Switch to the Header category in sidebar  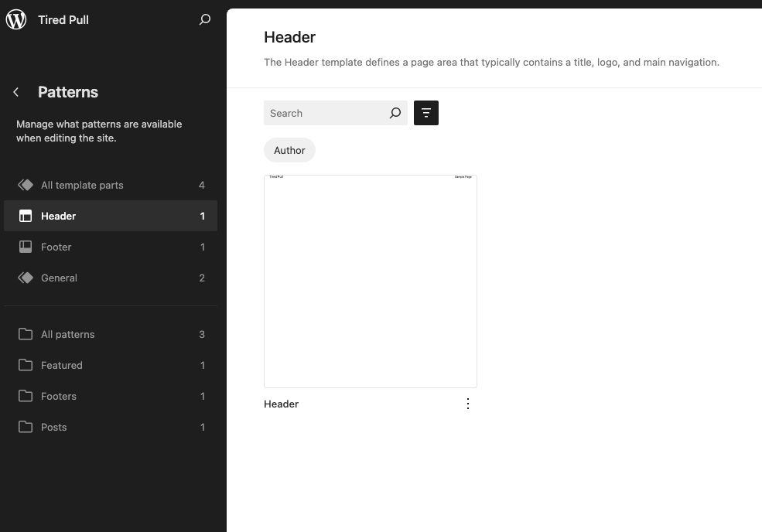tap(58, 216)
